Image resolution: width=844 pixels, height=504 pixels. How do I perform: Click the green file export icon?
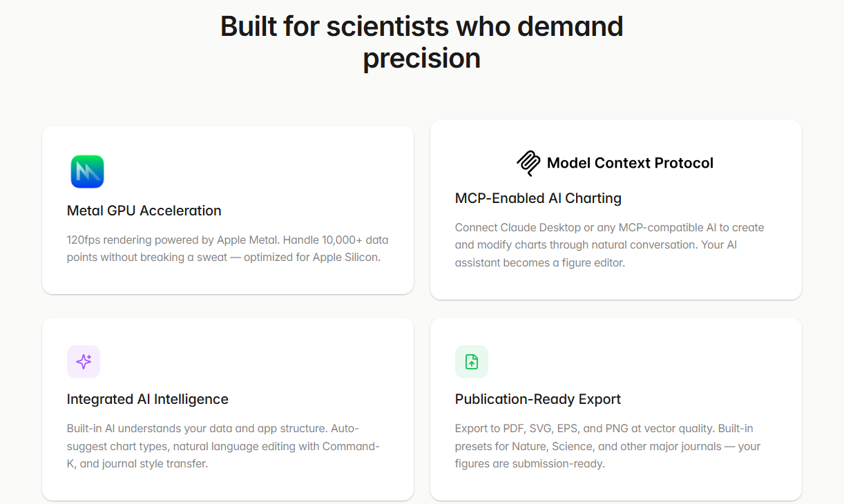tap(472, 362)
